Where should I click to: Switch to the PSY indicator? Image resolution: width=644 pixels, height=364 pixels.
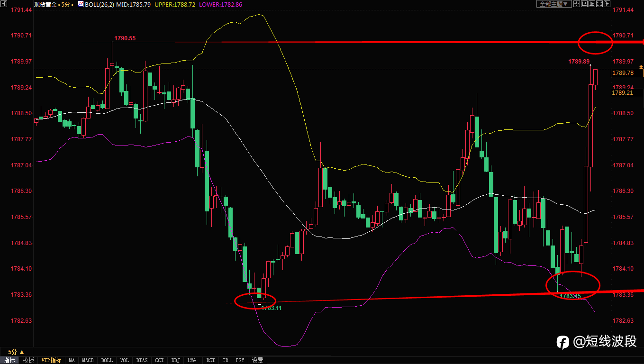(x=240, y=360)
